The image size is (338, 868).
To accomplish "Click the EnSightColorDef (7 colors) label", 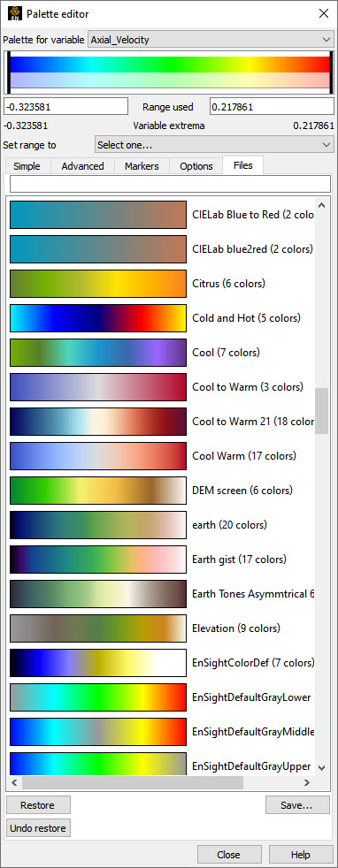I will pyautogui.click(x=253, y=663).
